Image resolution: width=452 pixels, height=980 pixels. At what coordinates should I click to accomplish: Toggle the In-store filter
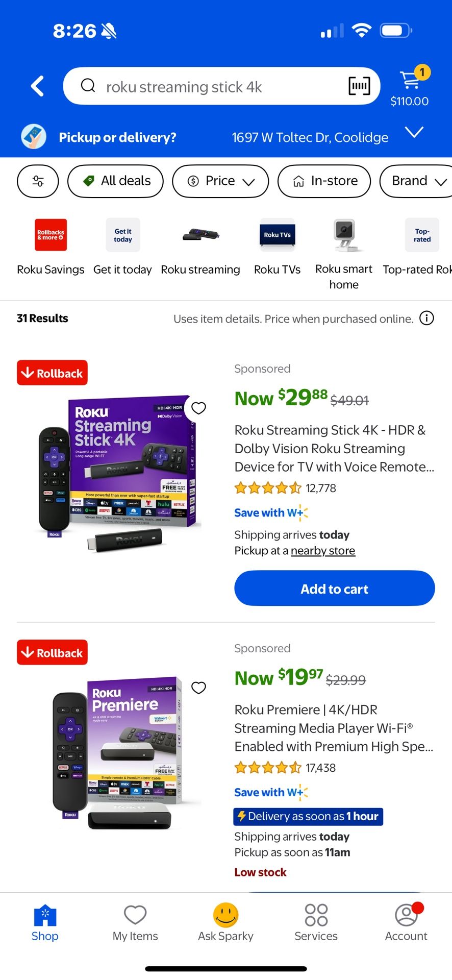(x=324, y=181)
